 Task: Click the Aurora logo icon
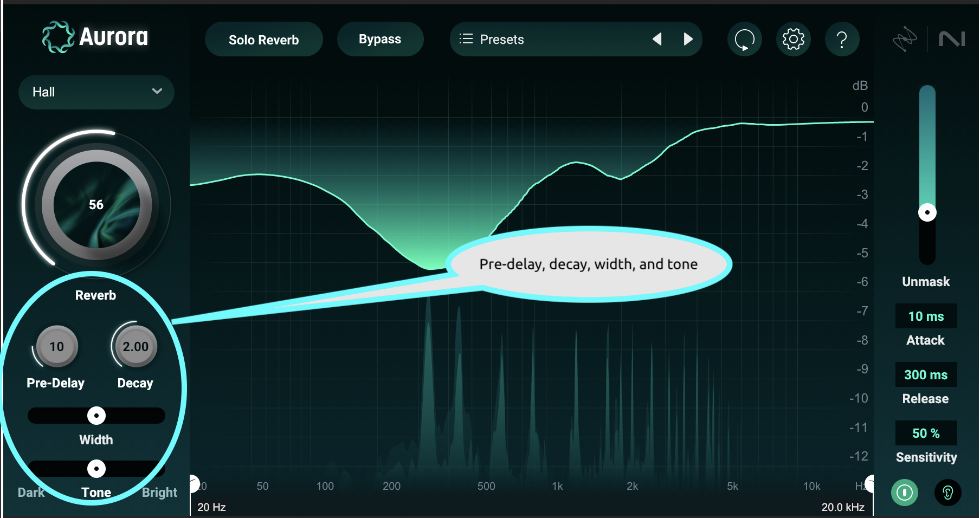58,37
